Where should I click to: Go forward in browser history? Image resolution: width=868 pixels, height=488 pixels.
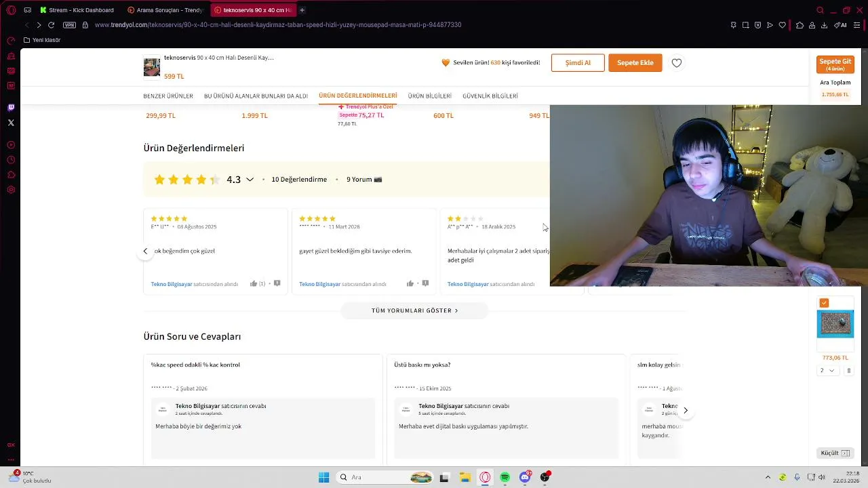[x=39, y=25]
